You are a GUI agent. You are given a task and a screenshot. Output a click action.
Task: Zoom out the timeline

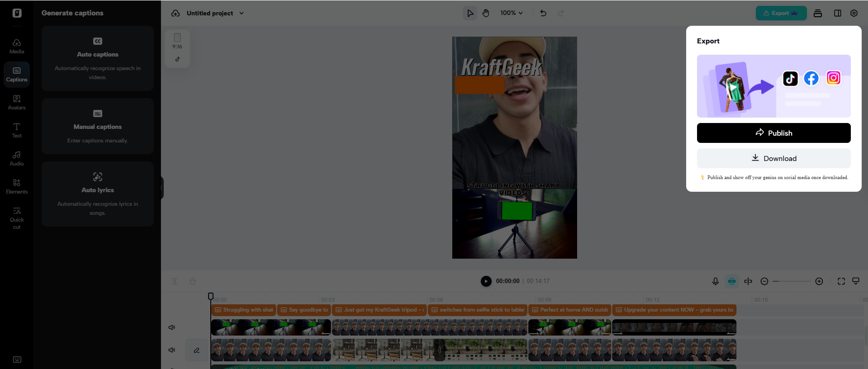764,281
